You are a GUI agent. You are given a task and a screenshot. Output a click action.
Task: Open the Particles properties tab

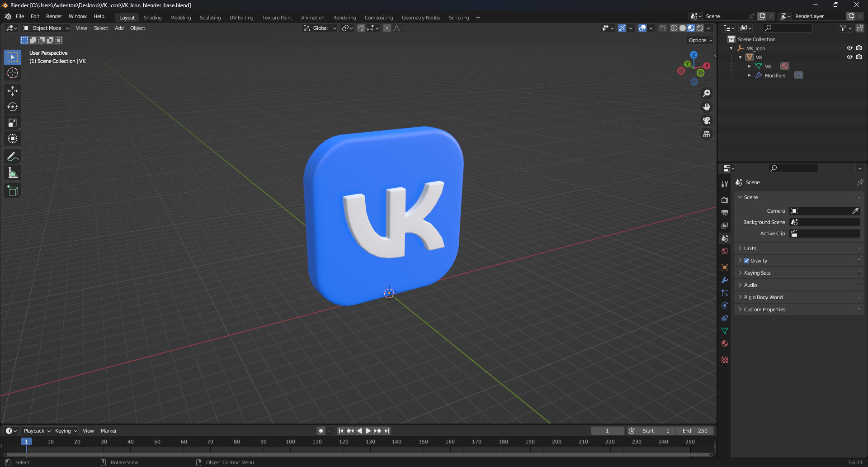(x=725, y=293)
